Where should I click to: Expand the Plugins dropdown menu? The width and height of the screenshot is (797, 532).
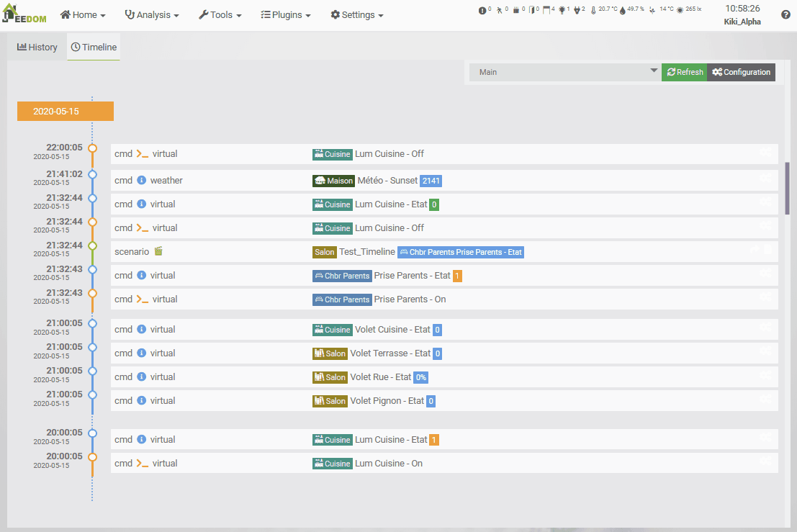pyautogui.click(x=286, y=15)
